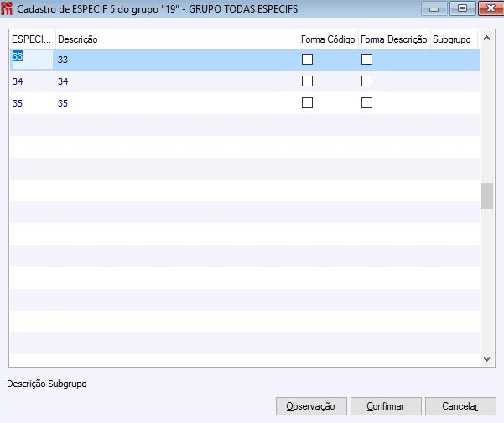The image size is (504, 423).
Task: Click the ESPECI... column header
Action: tap(32, 39)
